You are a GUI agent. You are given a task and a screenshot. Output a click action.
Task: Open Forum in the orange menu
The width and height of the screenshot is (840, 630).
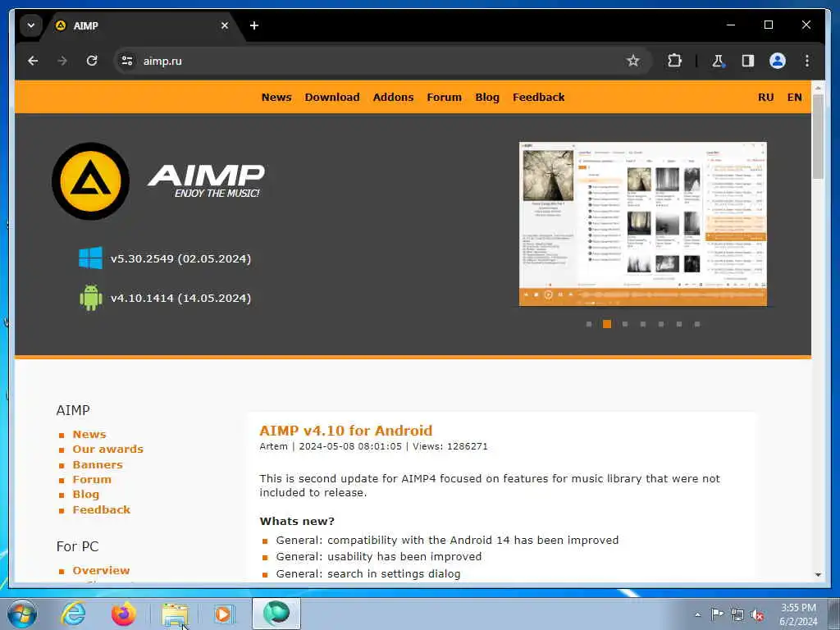[444, 97]
